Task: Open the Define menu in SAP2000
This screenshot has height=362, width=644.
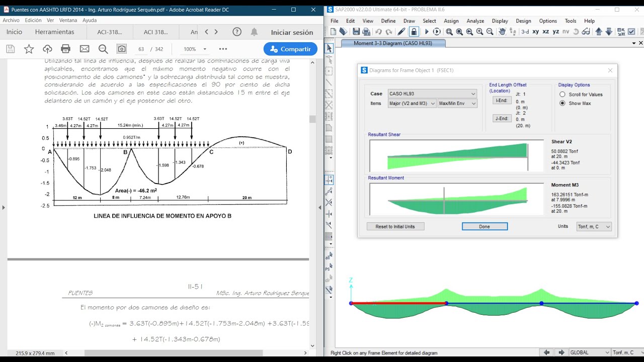Action: click(x=388, y=21)
